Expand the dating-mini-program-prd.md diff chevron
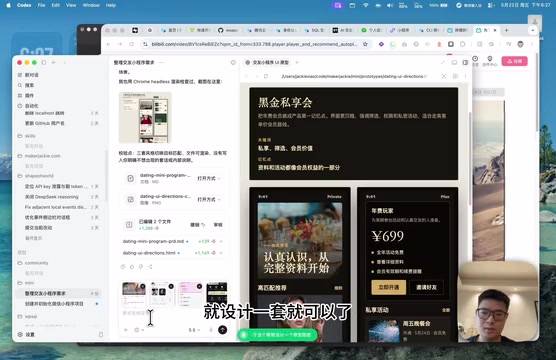This screenshot has width=556, height=360. click(x=221, y=241)
